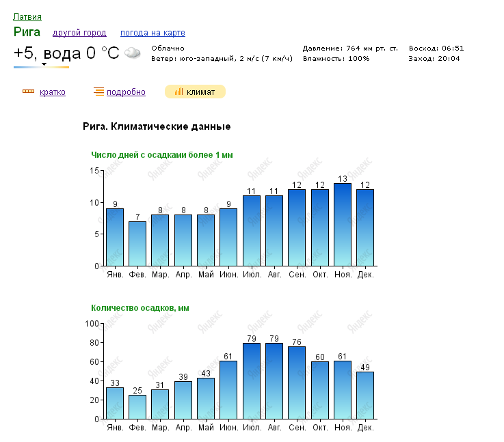Select the климат tab
The image size is (504, 442).
pyautogui.click(x=200, y=92)
